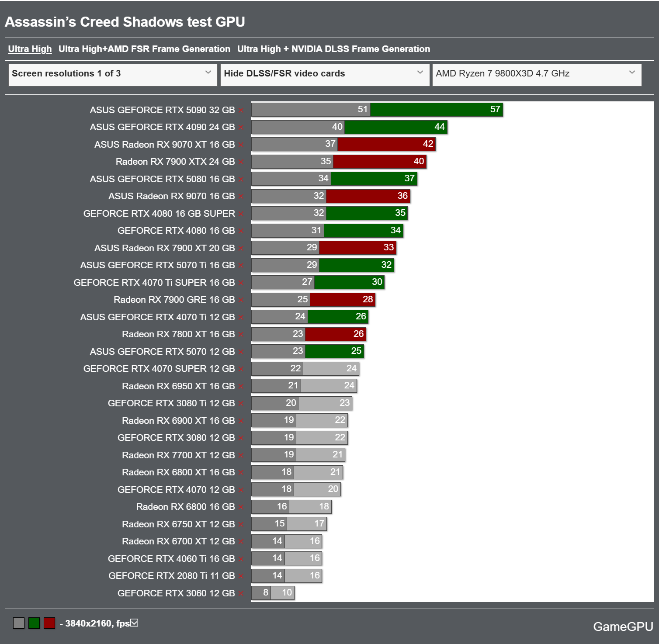The image size is (659, 644).
Task: Click X beside Radeon RX 6800 XT 16 GB
Action: click(241, 473)
